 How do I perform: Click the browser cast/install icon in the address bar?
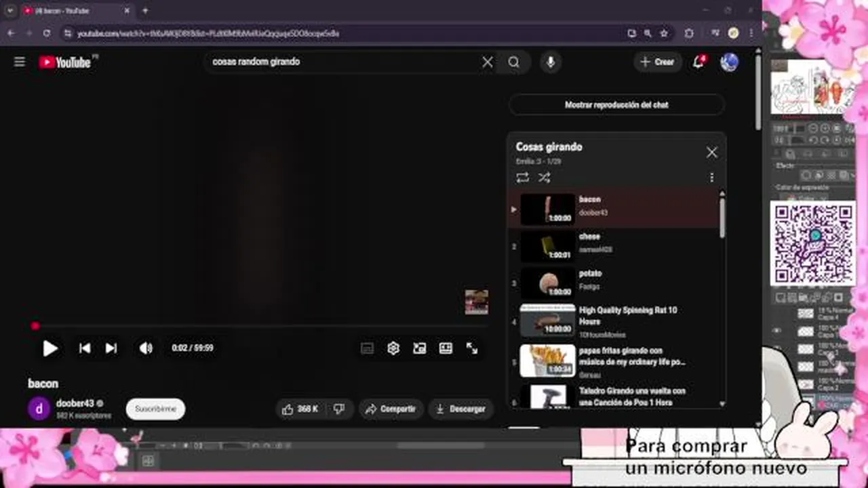click(631, 33)
